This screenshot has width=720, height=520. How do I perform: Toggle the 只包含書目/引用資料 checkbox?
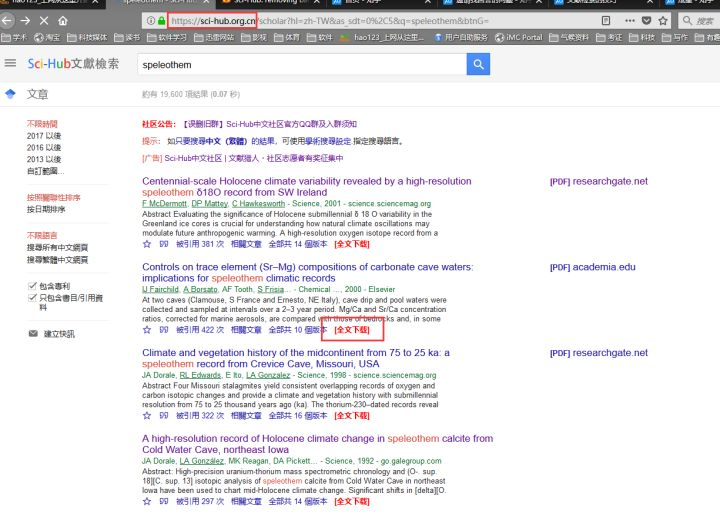[32, 298]
